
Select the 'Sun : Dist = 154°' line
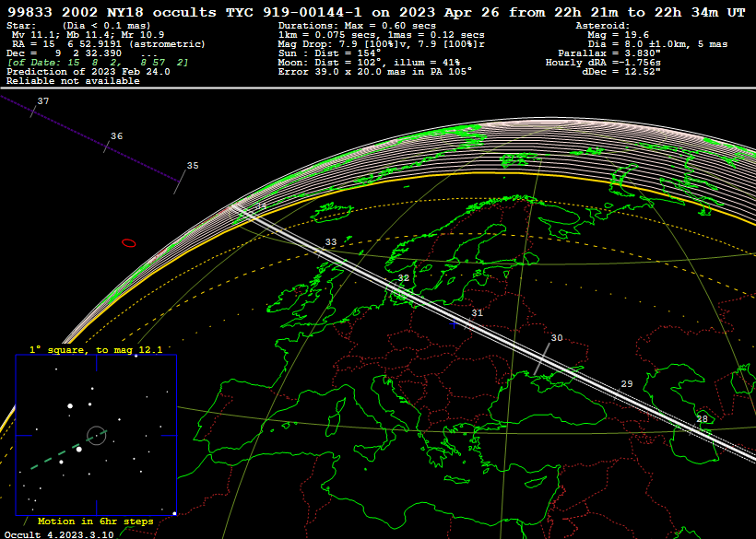tap(329, 53)
